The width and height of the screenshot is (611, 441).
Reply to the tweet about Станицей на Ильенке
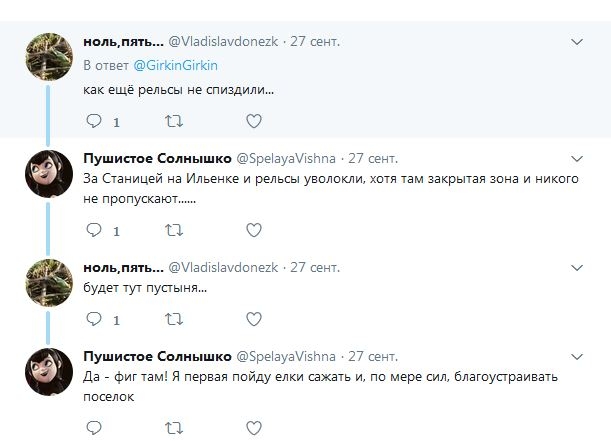pyautogui.click(x=95, y=231)
